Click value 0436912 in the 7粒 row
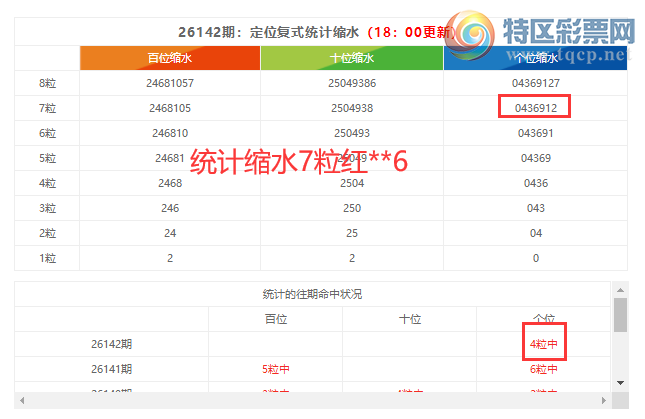The height and width of the screenshot is (419, 645). click(536, 108)
